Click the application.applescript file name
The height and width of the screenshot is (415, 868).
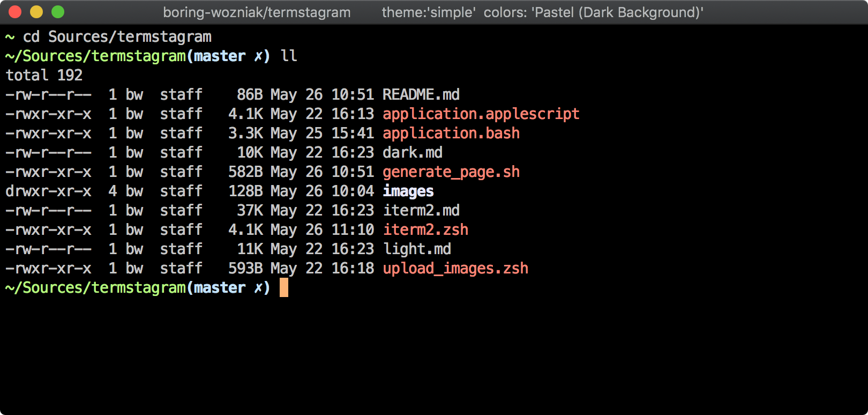(481, 114)
